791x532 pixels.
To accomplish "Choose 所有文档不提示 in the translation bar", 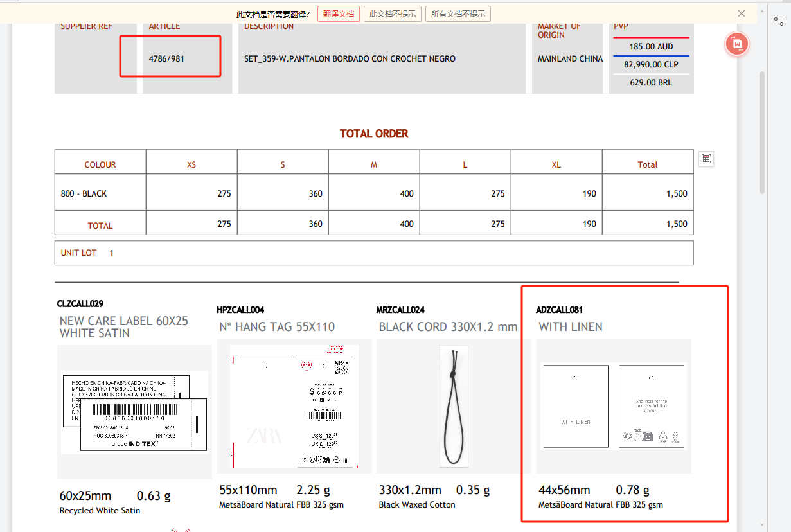I will [458, 13].
